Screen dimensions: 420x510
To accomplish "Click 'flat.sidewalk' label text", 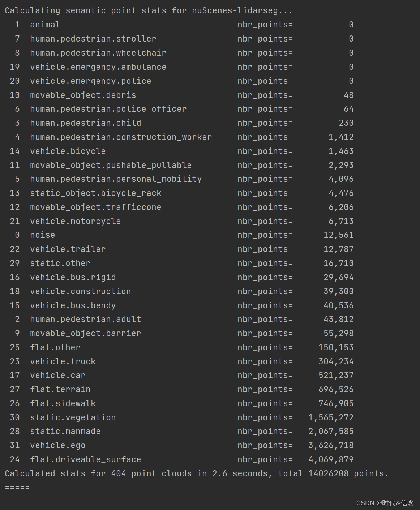I will [63, 403].
